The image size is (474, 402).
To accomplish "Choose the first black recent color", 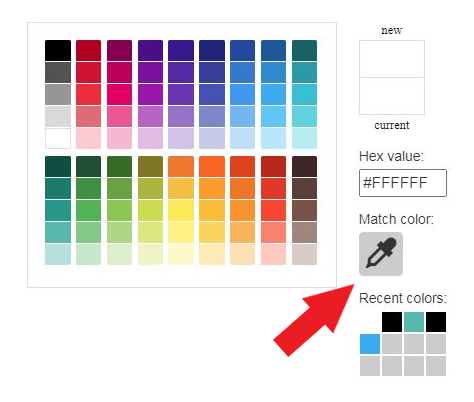I will point(392,322).
